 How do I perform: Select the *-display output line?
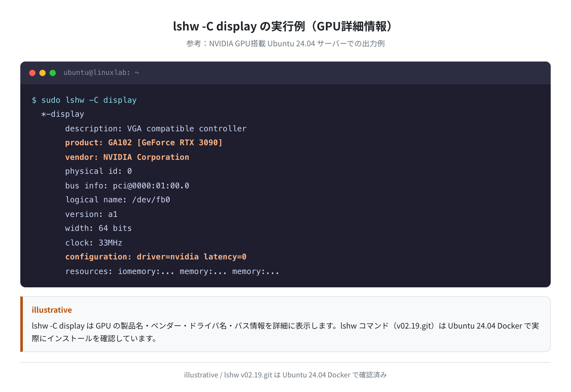pyautogui.click(x=63, y=114)
